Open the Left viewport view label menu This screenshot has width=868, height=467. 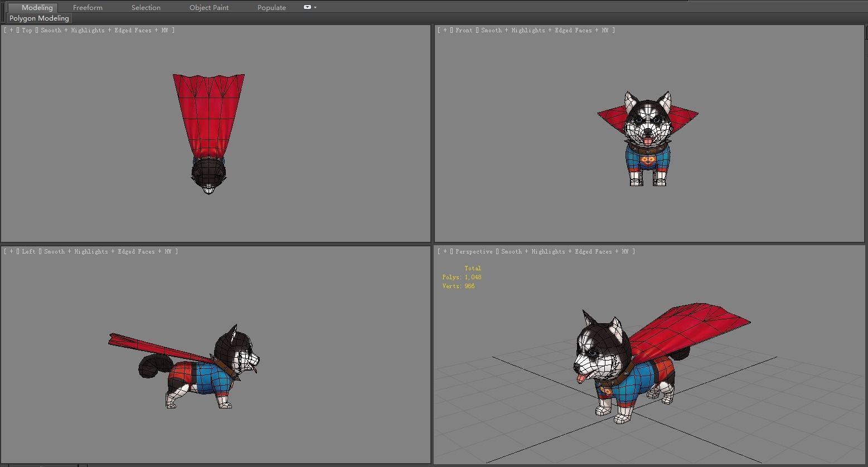click(28, 251)
